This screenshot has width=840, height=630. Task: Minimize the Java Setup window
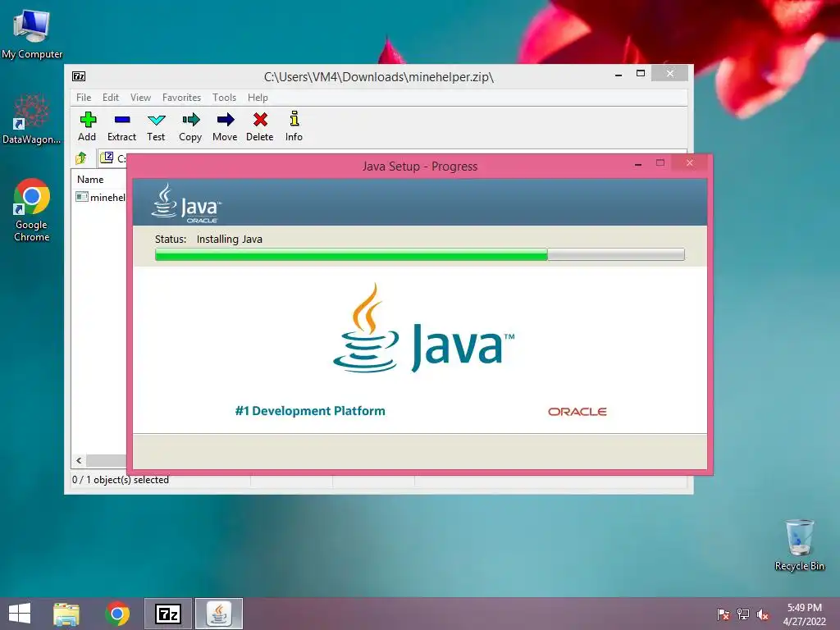click(638, 164)
